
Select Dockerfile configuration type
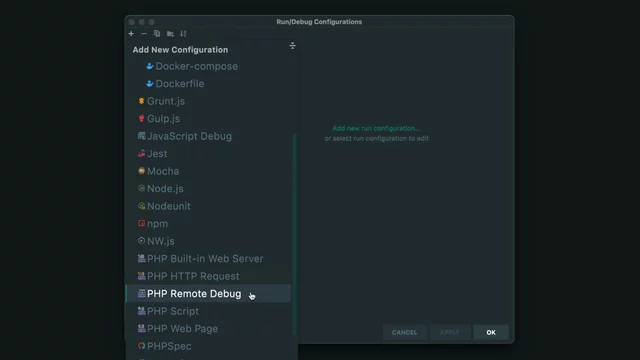point(209,84)
